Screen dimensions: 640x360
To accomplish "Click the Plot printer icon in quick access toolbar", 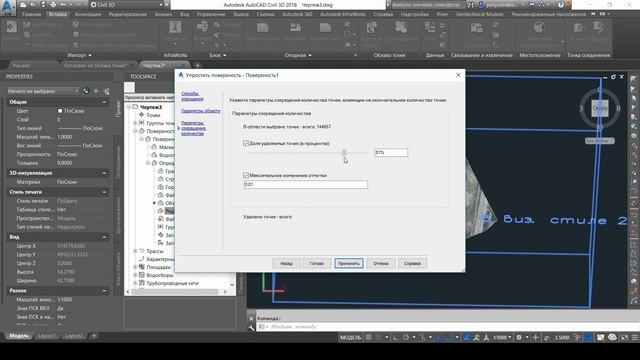I will 53,5.
